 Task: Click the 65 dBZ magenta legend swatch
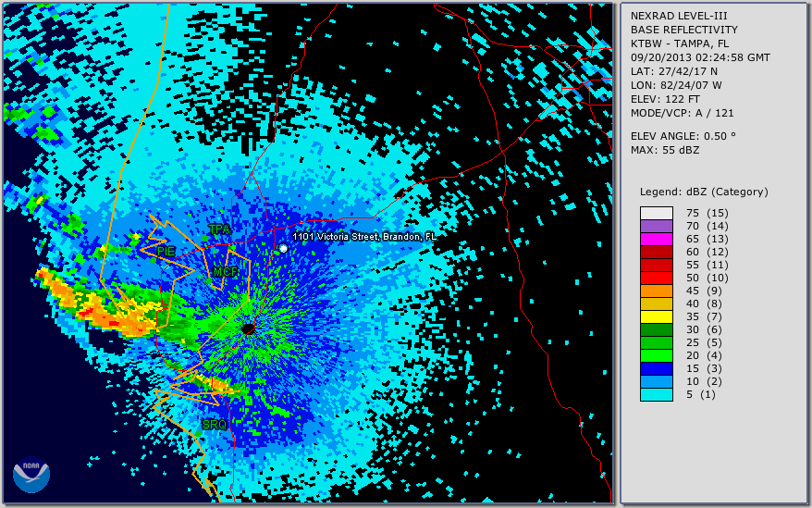(x=656, y=239)
